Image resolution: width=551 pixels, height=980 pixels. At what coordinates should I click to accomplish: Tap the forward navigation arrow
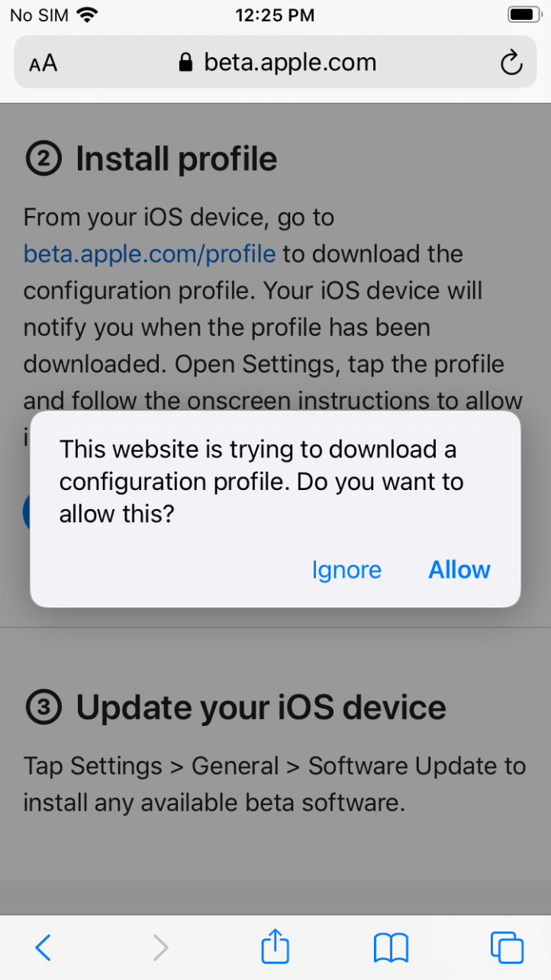pyautogui.click(x=160, y=947)
